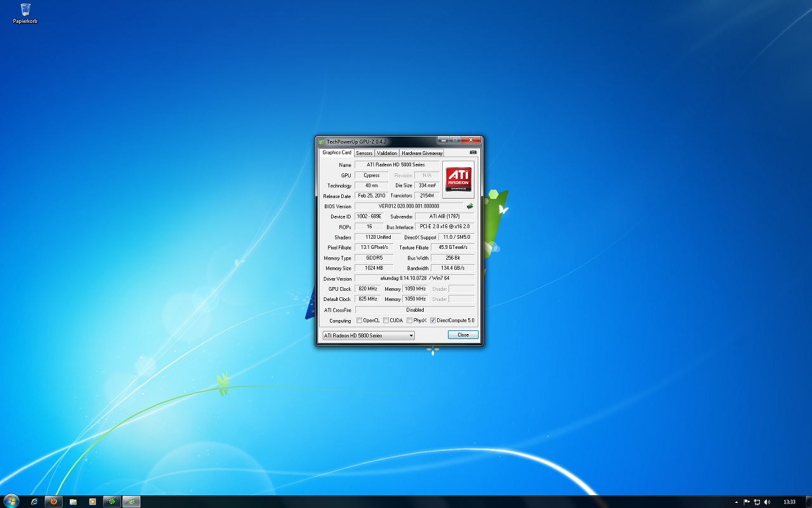Open Windows Explorer folder taskbar icon
The width and height of the screenshot is (812, 508).
pyautogui.click(x=74, y=502)
